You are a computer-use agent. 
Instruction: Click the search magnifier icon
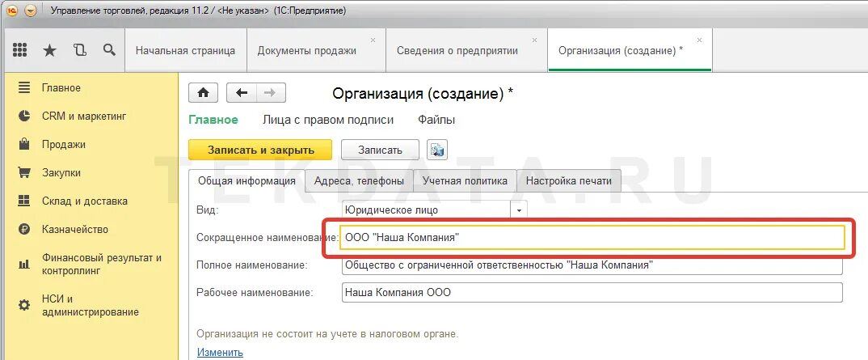110,50
